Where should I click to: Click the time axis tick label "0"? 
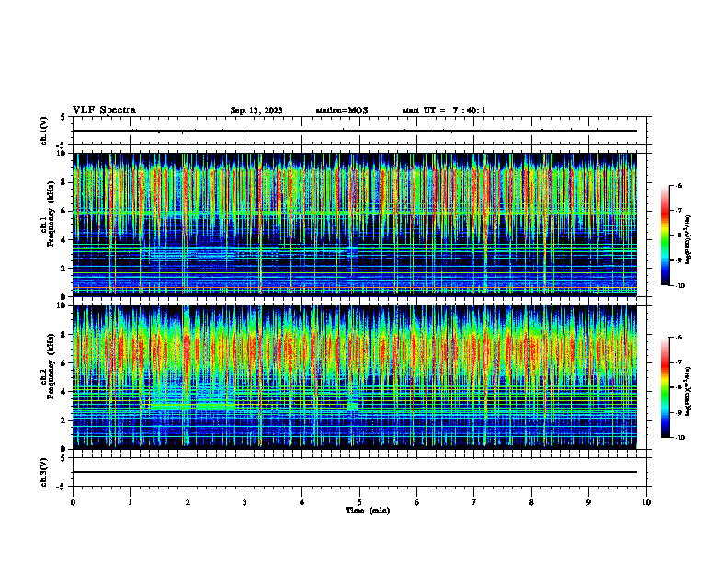73,502
